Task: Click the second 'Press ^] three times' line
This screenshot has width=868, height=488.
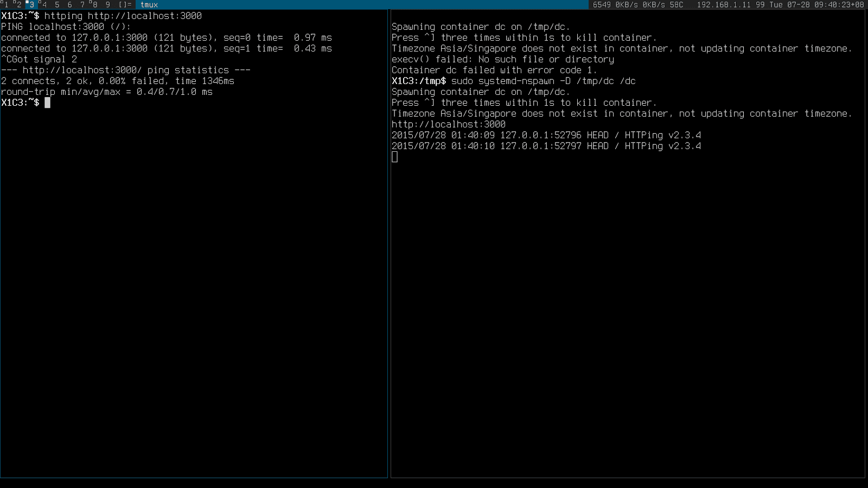Action: tap(524, 102)
